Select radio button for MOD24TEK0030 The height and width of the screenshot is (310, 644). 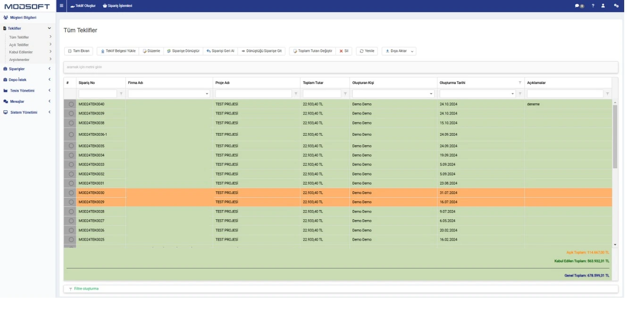[71, 193]
